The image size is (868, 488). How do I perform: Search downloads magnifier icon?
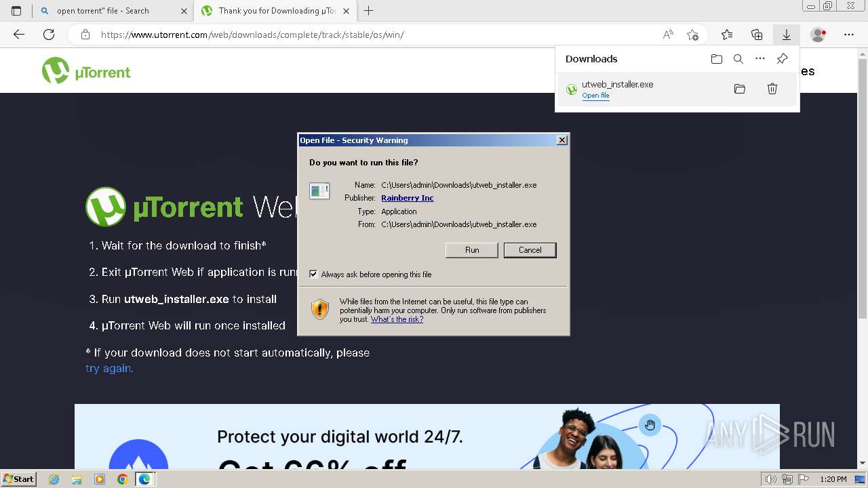coord(738,59)
